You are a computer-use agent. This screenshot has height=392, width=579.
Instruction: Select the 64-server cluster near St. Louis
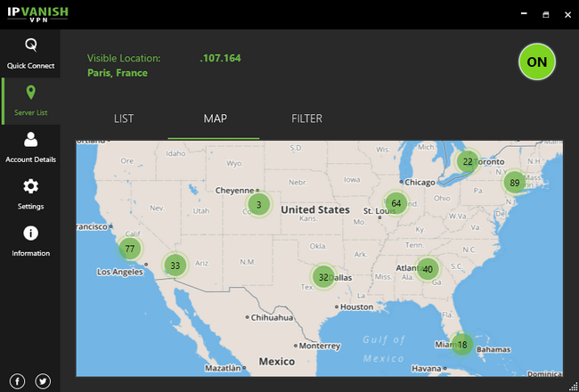tap(396, 203)
